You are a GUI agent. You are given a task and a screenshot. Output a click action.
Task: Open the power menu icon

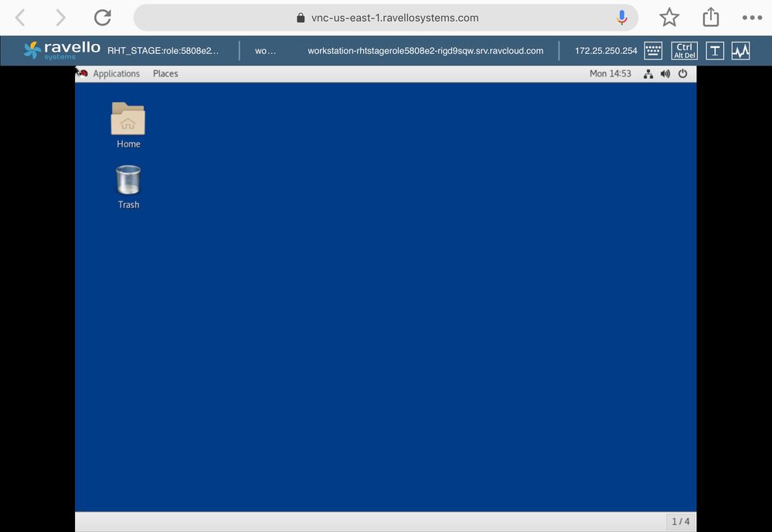pos(682,74)
